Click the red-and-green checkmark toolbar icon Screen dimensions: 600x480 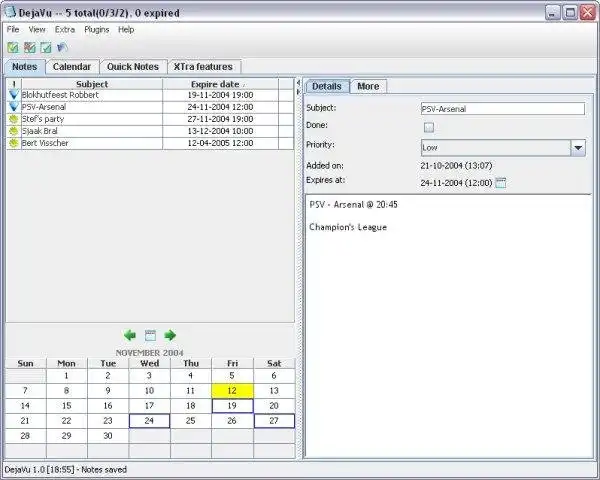pos(29,47)
